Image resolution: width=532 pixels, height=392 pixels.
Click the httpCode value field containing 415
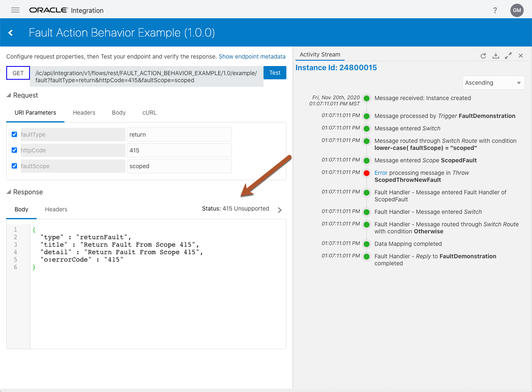tap(179, 150)
